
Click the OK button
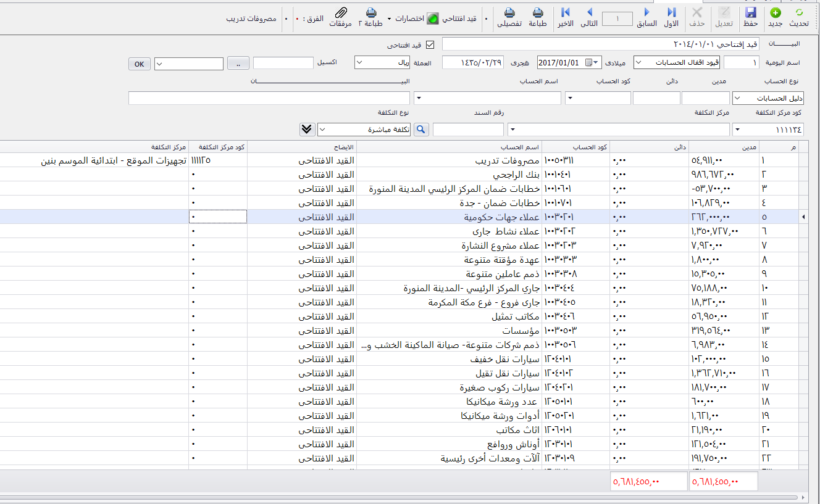140,64
